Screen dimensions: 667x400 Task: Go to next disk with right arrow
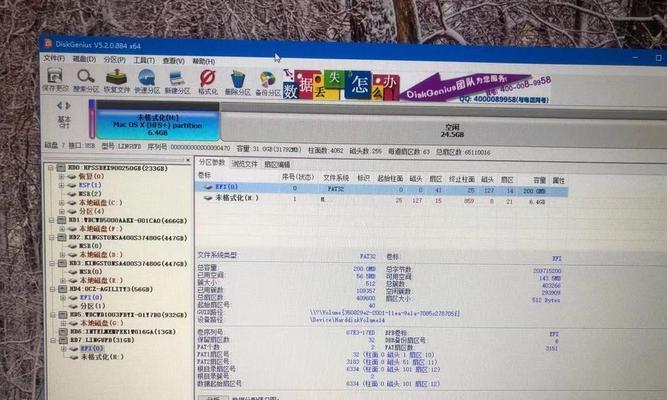[68, 105]
